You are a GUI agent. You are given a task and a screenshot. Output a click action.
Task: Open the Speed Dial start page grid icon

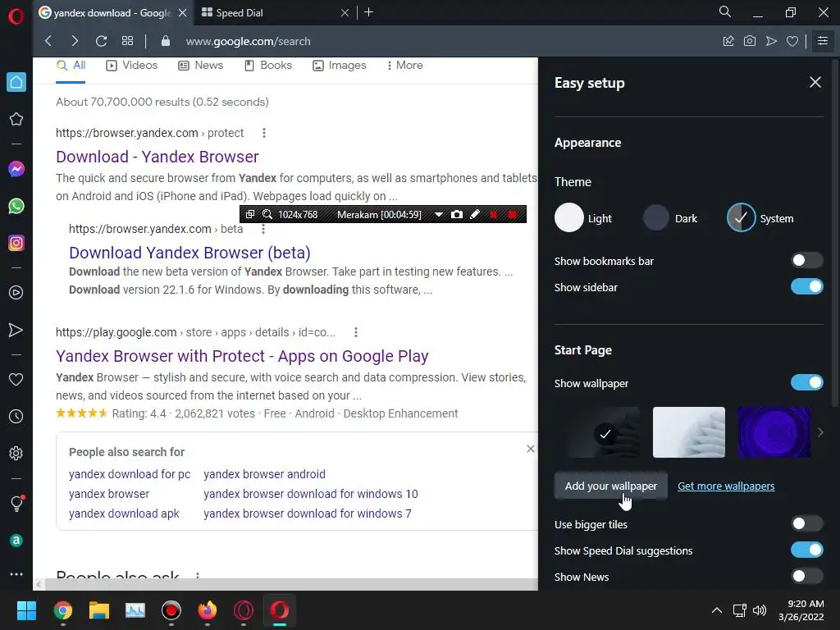(x=127, y=41)
